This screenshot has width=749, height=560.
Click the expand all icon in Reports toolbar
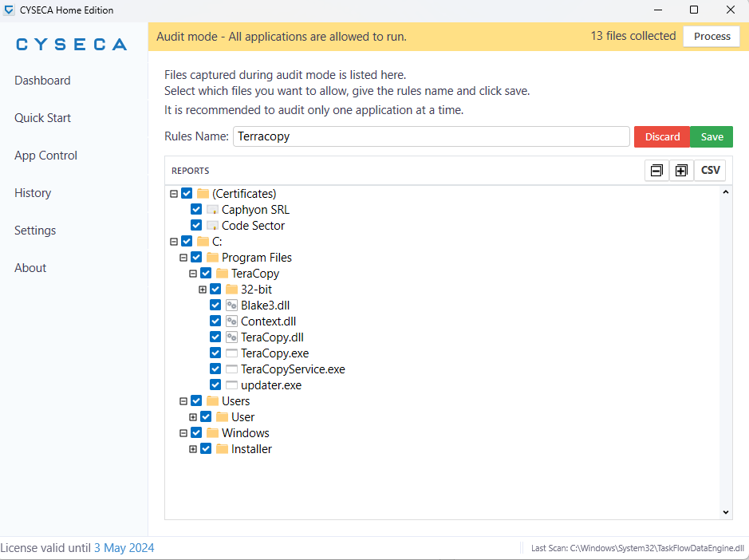click(681, 171)
